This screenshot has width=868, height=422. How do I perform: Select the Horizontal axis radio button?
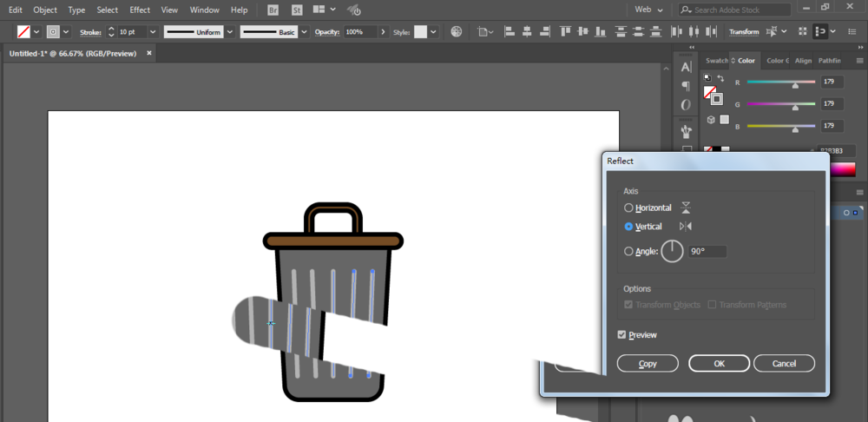tap(628, 208)
